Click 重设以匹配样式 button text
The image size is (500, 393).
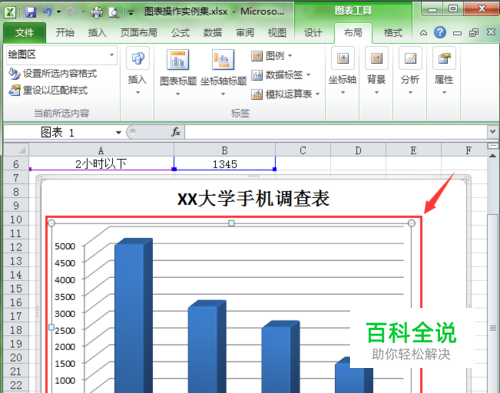coord(55,90)
